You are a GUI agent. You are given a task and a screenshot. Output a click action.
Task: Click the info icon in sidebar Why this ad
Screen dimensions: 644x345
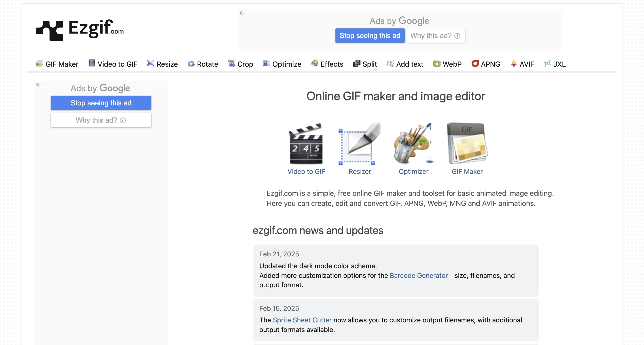tap(123, 120)
